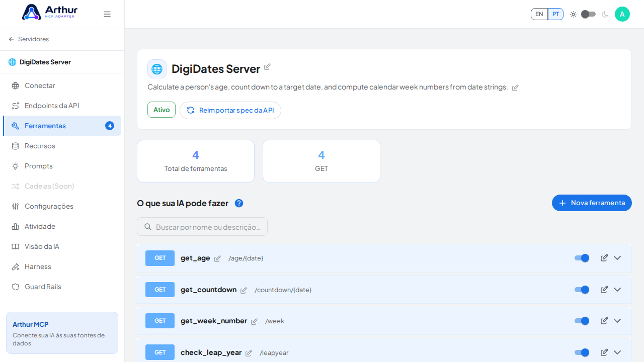The width and height of the screenshot is (644, 362).
Task: Toggle the light/dark theme switch
Action: (589, 14)
